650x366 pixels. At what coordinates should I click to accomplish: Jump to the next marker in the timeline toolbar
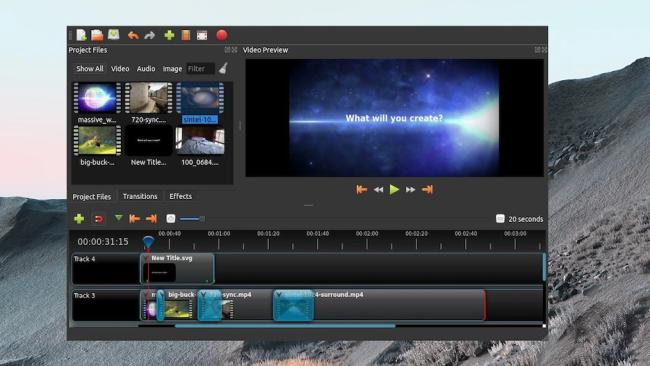[151, 218]
